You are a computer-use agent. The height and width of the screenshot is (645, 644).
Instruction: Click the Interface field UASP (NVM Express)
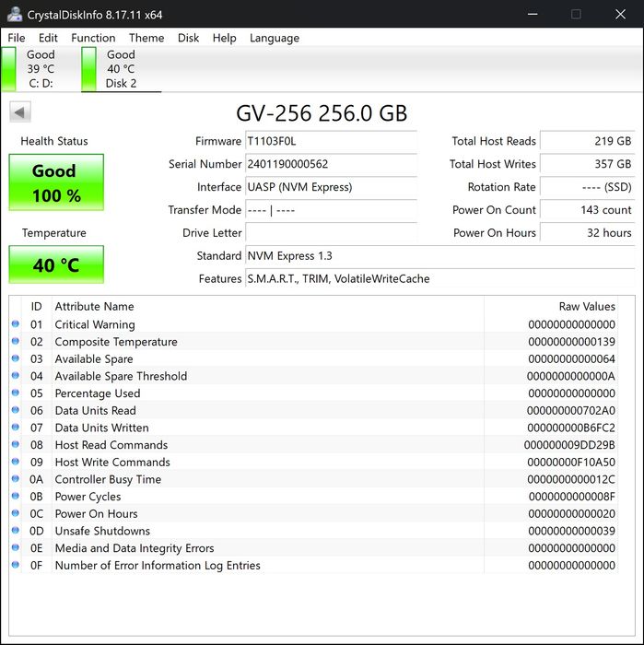pos(331,187)
